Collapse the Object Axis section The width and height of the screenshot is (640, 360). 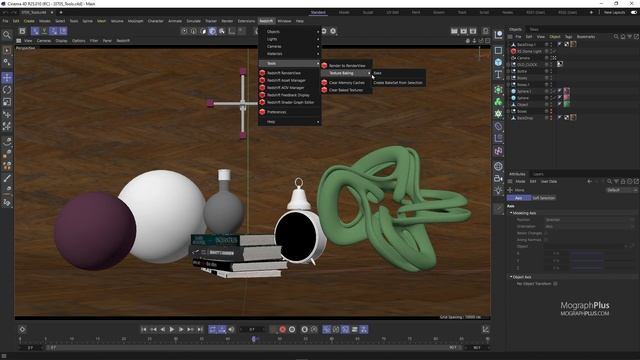(511, 277)
